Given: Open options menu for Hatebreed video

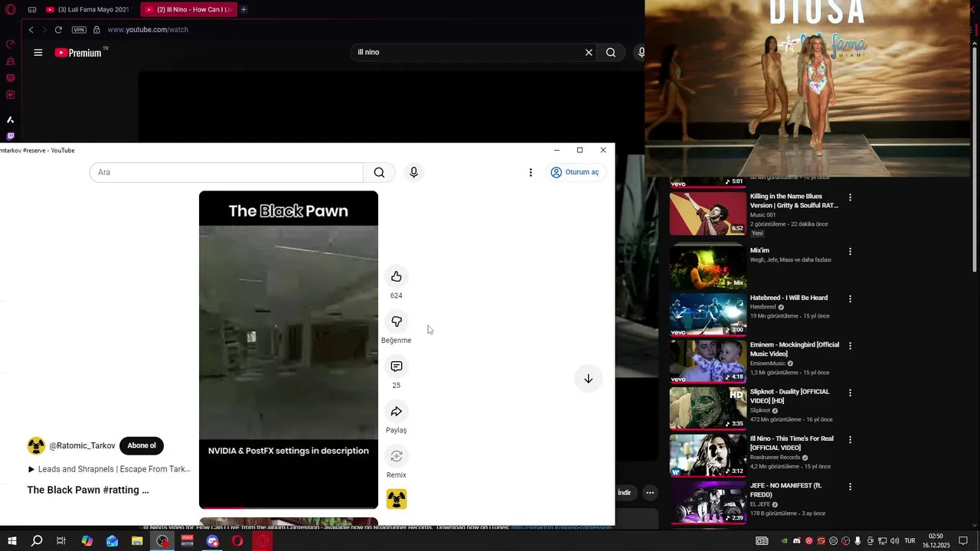Looking at the screenshot, I should point(850,298).
